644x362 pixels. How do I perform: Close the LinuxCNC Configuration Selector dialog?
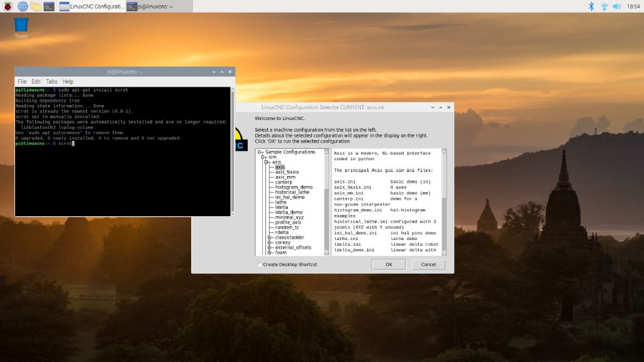(448, 107)
